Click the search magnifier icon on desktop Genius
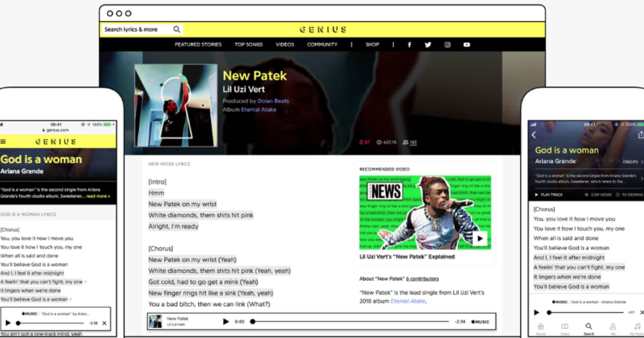The width and height of the screenshot is (644, 338). pos(176,29)
